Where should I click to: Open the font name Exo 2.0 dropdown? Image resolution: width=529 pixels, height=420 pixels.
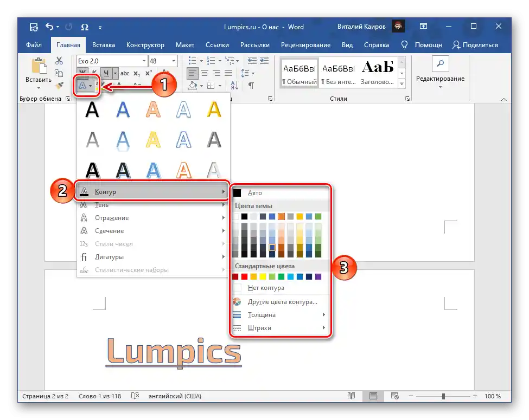click(x=144, y=61)
